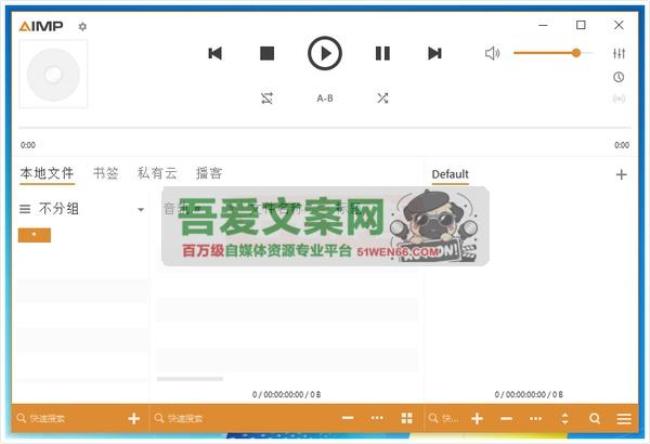Mute audio via the speaker icon
Screen dimensions: 650x444
[492, 53]
